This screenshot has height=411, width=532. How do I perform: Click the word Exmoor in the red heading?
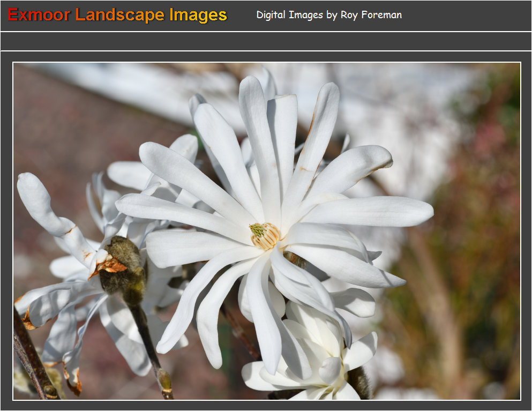(x=39, y=15)
